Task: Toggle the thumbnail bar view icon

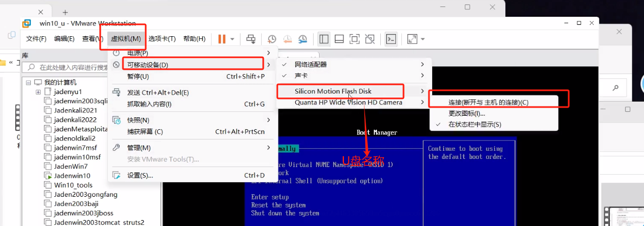Action: pyautogui.click(x=339, y=39)
